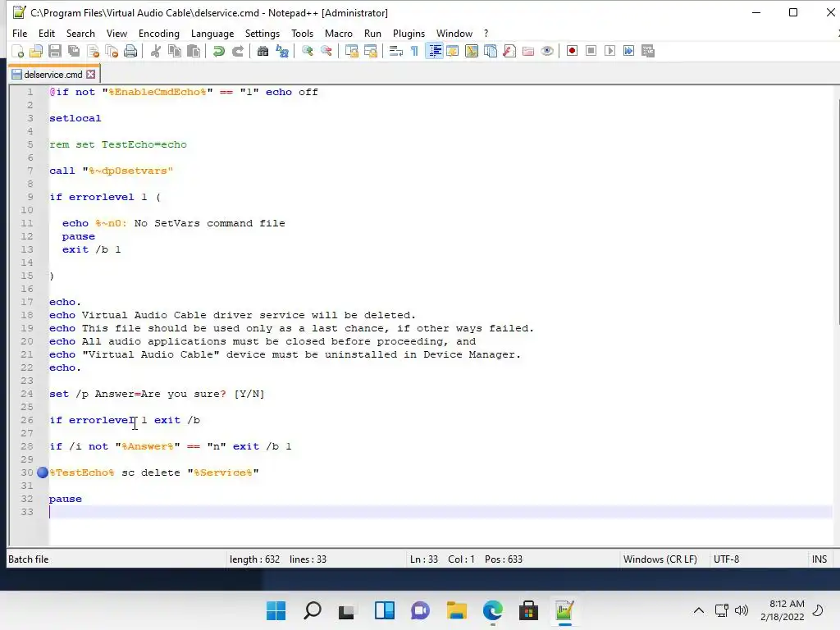Open the Language menu
Viewport: 840px width, 630px height.
coord(212,33)
